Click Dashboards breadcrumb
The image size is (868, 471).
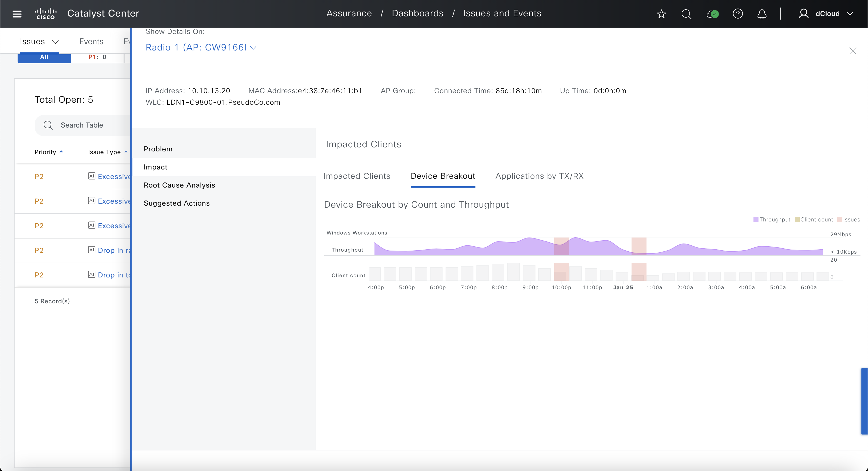tap(417, 14)
